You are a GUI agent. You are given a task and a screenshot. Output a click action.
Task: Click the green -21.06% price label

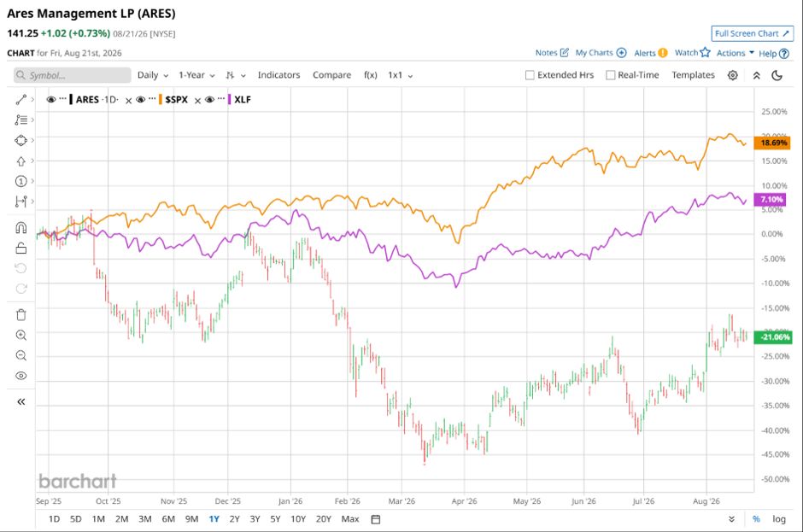pos(773,337)
